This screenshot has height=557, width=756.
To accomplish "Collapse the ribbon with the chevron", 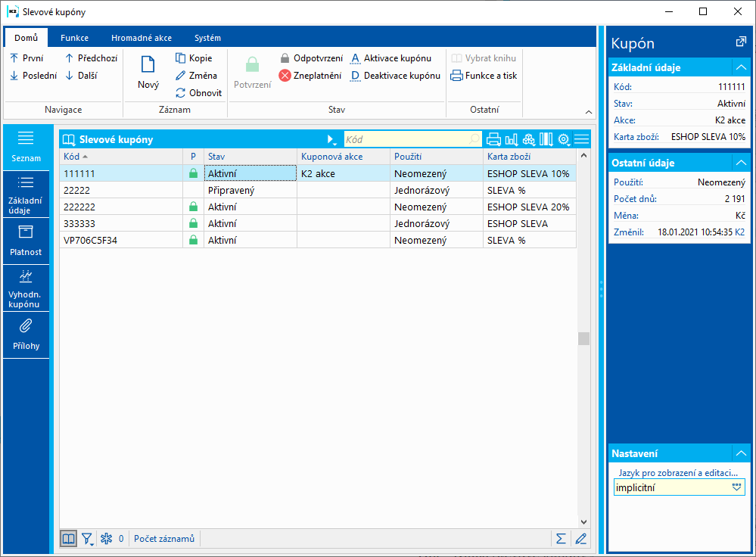I will pos(589,112).
